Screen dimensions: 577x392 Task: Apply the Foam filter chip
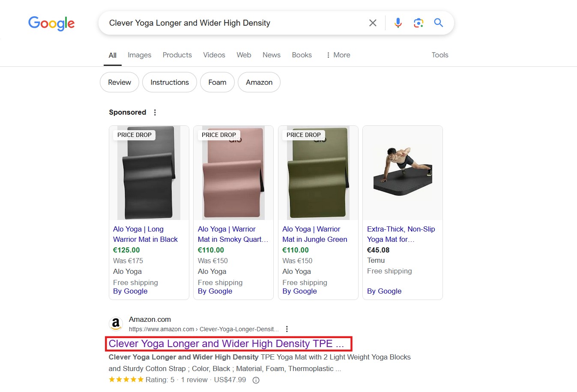coord(217,82)
